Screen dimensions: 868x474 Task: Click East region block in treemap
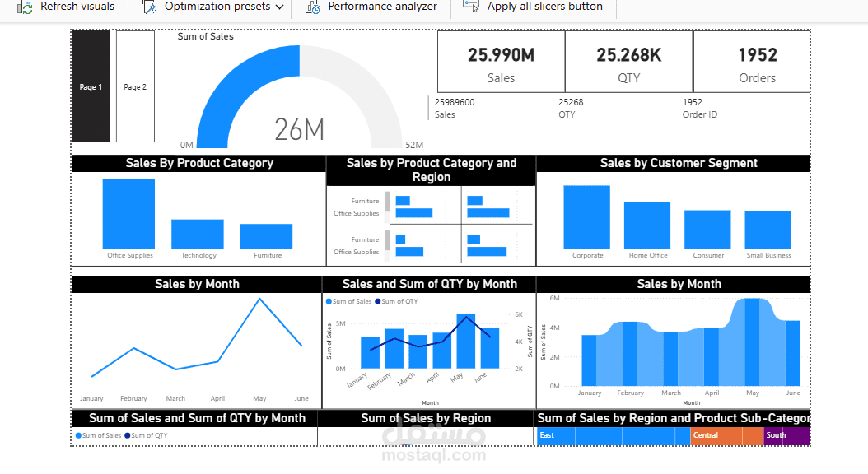pyautogui.click(x=614, y=436)
